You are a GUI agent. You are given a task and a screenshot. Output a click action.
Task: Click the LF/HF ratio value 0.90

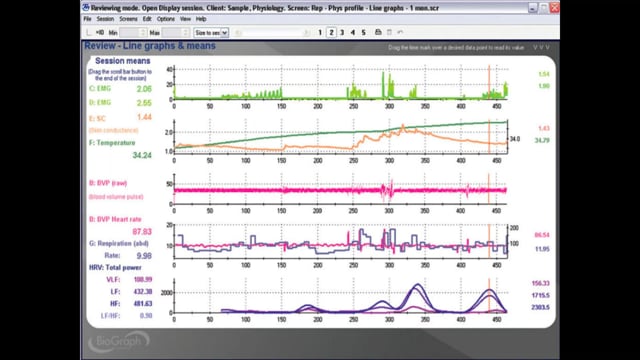point(146,316)
